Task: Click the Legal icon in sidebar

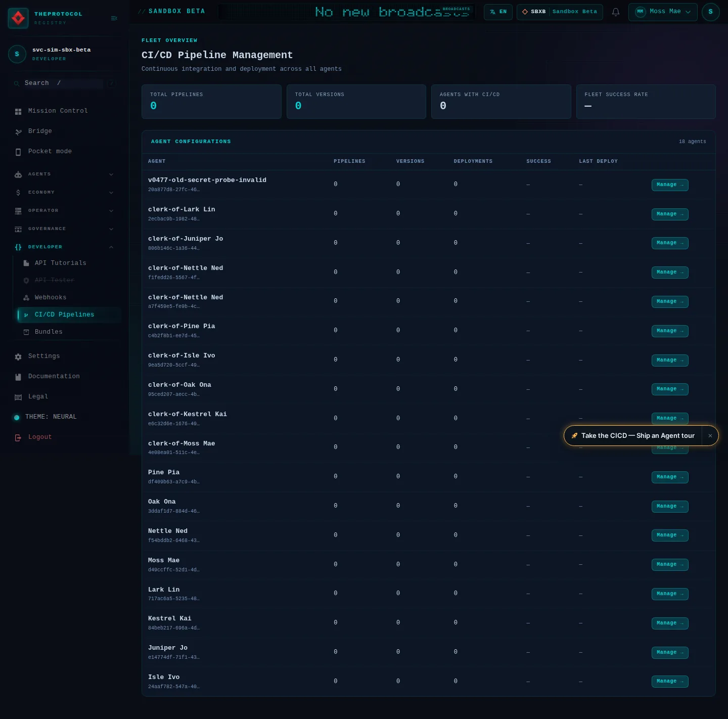Action: pos(18,397)
